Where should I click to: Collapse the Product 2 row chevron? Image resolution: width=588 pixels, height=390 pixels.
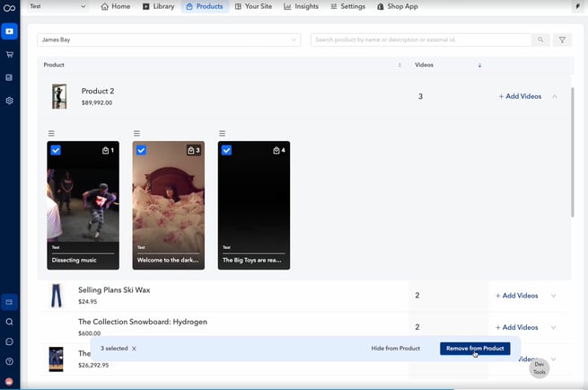pos(554,96)
